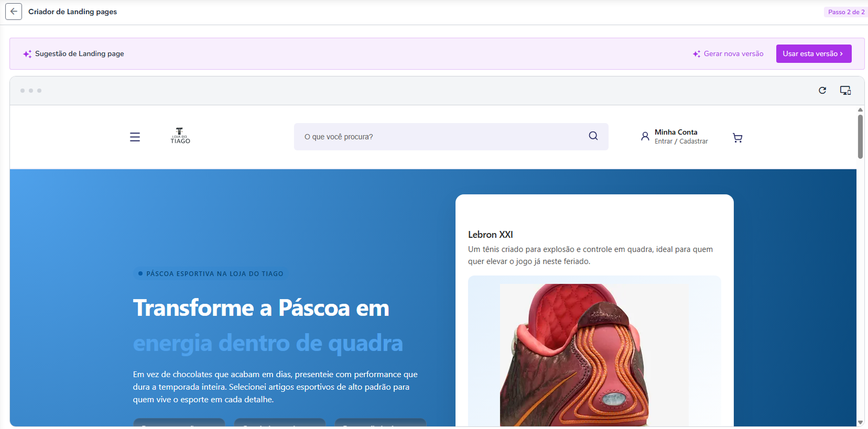Click Gerar nova versão

[728, 53]
